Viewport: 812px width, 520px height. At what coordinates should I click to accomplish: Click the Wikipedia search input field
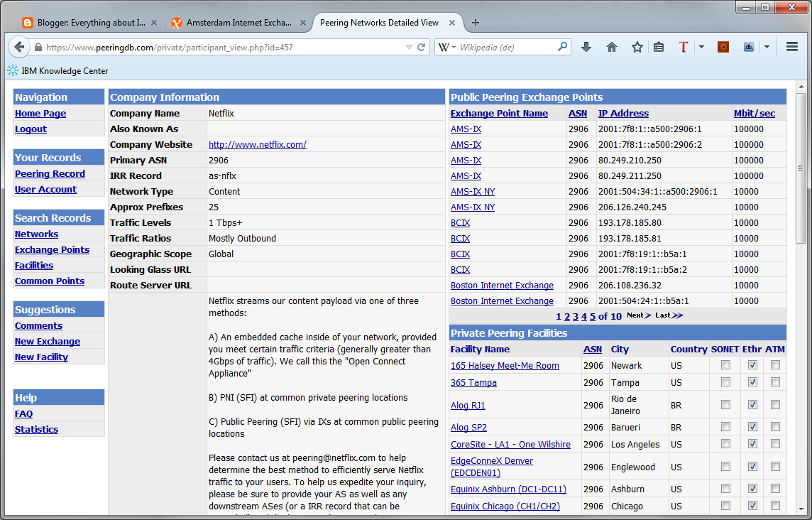point(507,48)
